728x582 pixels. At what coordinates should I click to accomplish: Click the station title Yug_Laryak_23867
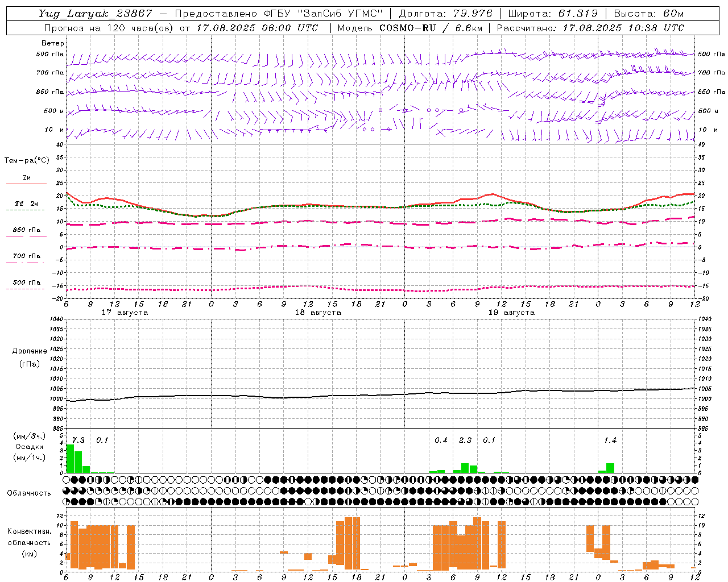(x=96, y=14)
